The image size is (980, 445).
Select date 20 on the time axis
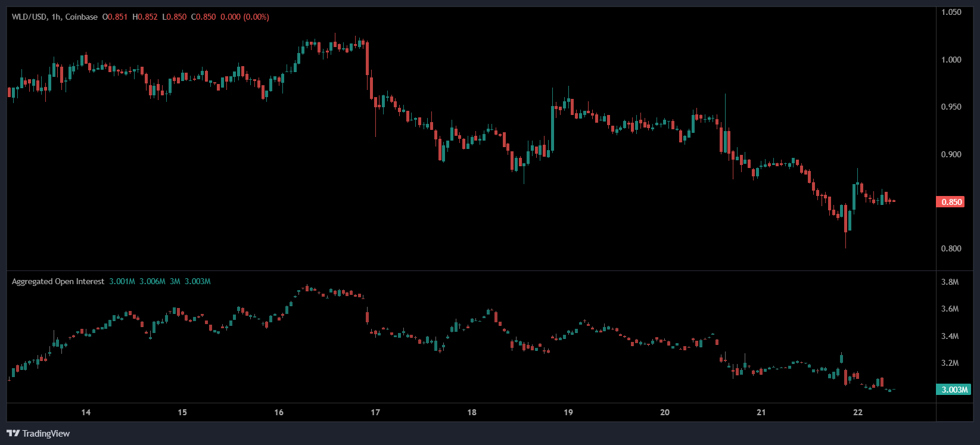click(665, 412)
